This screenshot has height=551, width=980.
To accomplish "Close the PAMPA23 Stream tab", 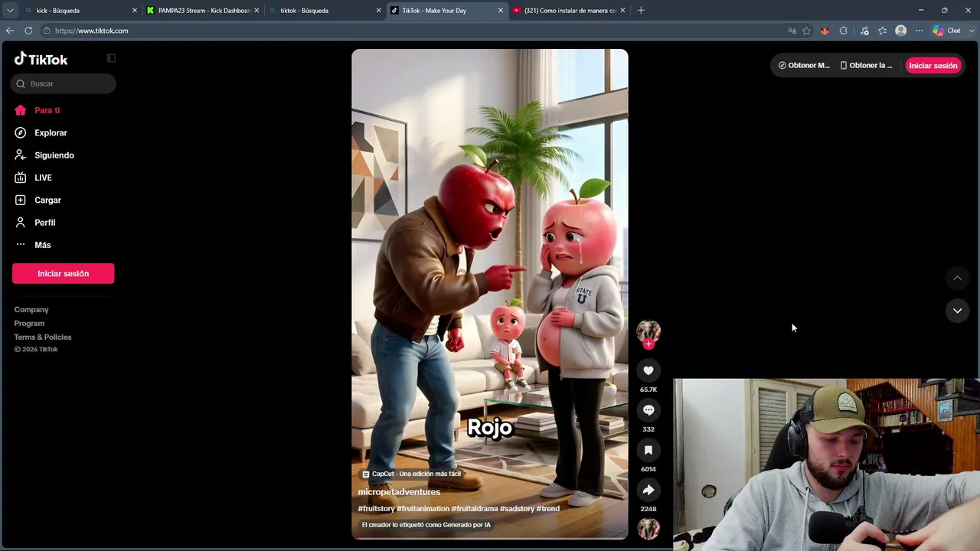I will [x=256, y=11].
